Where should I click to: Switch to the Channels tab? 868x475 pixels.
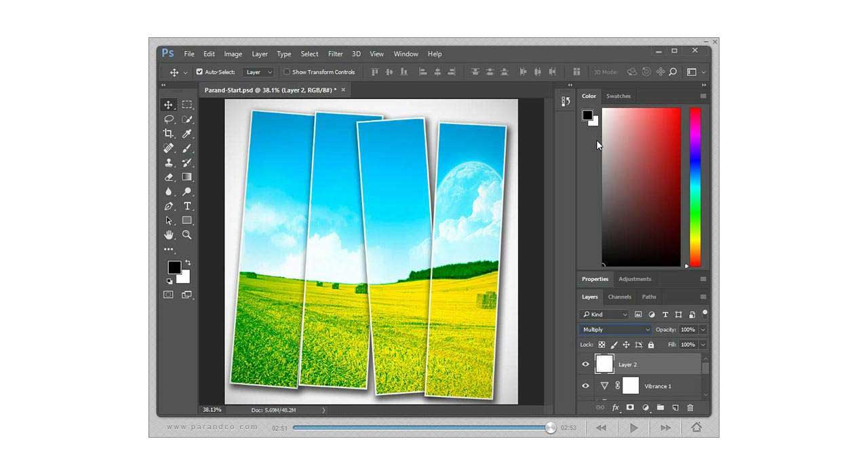619,297
